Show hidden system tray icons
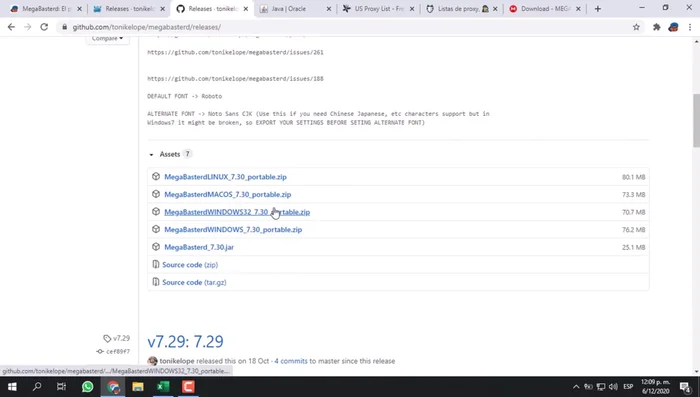Image resolution: width=700 pixels, height=397 pixels. click(576, 387)
